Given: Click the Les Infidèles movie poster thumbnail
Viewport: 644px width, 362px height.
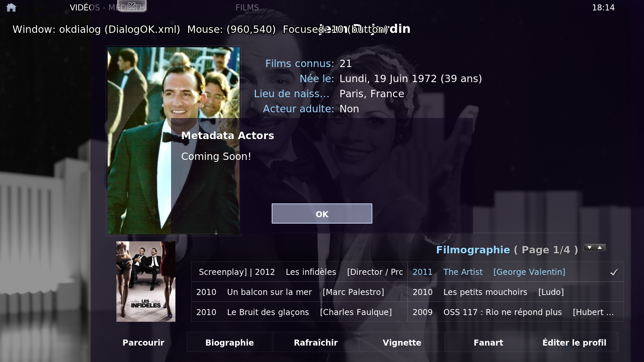Looking at the screenshot, I should [x=146, y=282].
